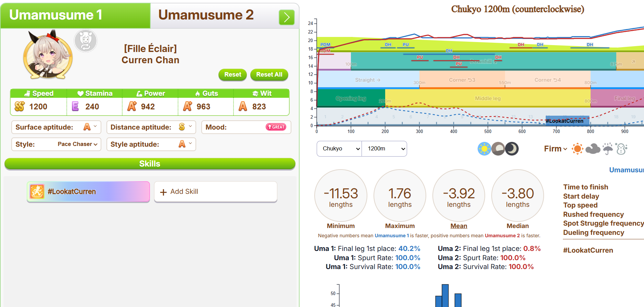Click Add Skill button

(215, 192)
